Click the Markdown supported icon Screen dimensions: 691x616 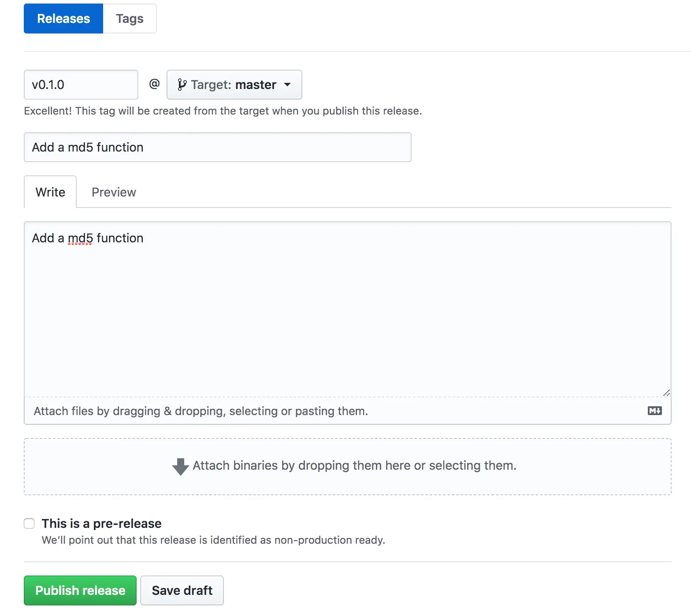point(654,411)
